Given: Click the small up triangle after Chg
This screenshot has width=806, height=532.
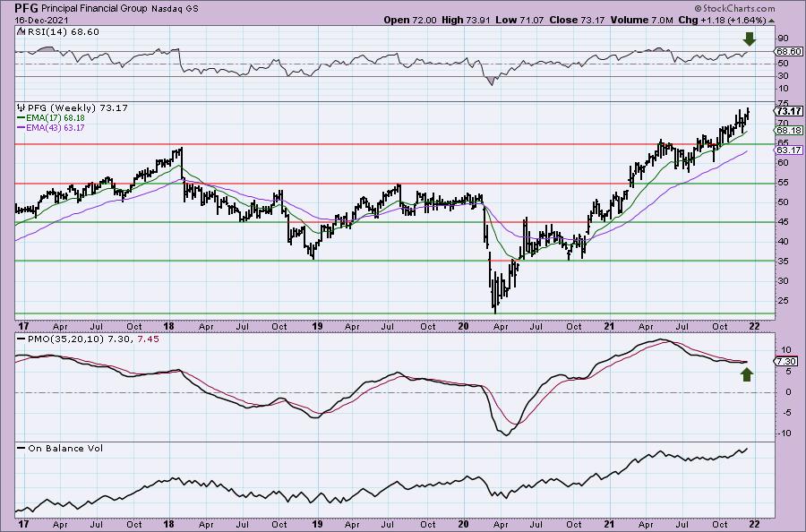Looking at the screenshot, I should (771, 21).
